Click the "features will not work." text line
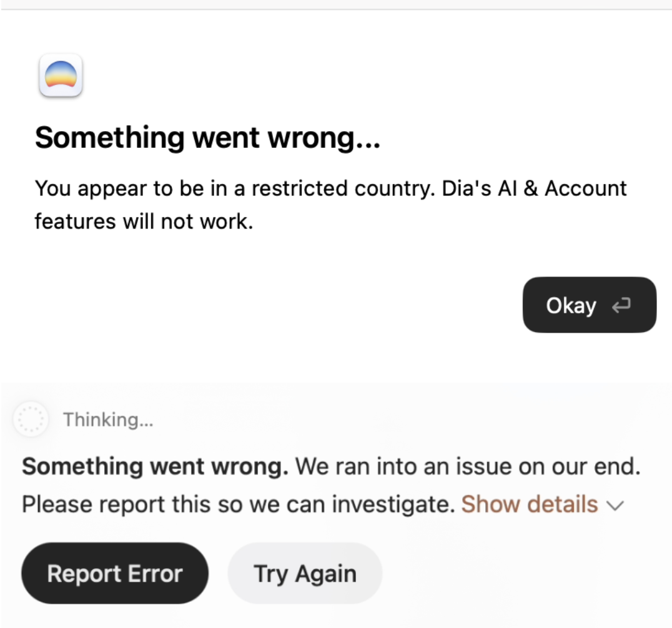This screenshot has height=628, width=672. tap(144, 220)
